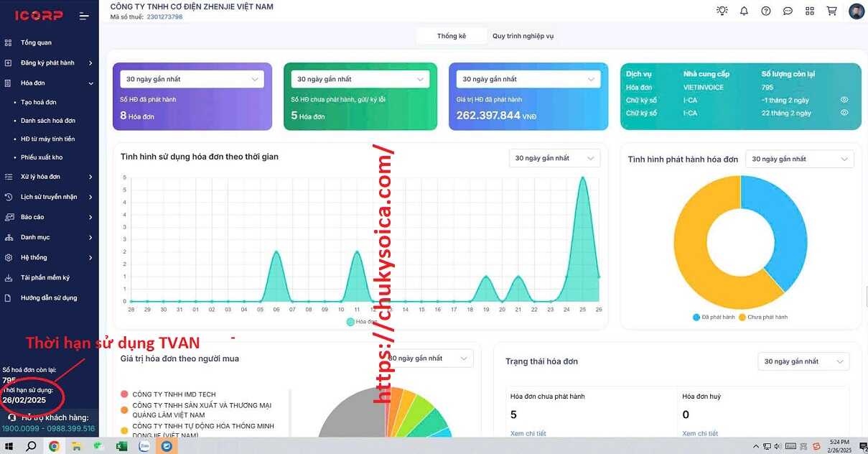
Task: Open period dropdown on Giá trị HĐ đã phát hành card
Action: (x=528, y=79)
